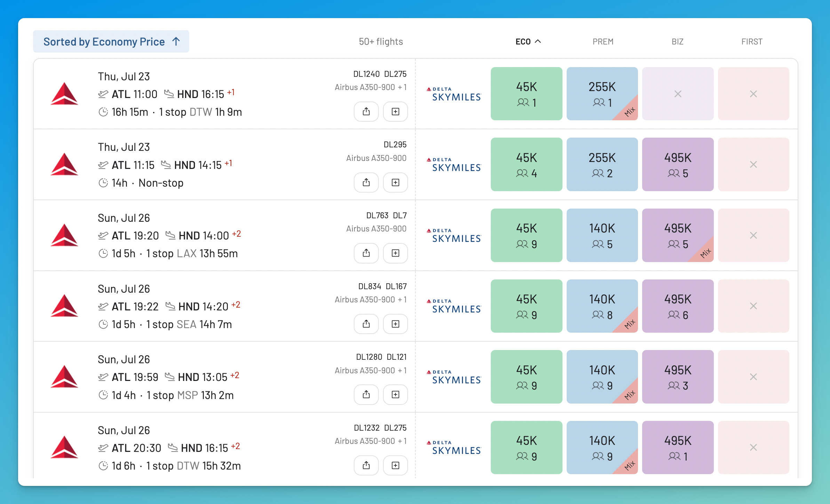This screenshot has width=830, height=504.
Task: Share the DL1232 DL275 flight
Action: 366,465
